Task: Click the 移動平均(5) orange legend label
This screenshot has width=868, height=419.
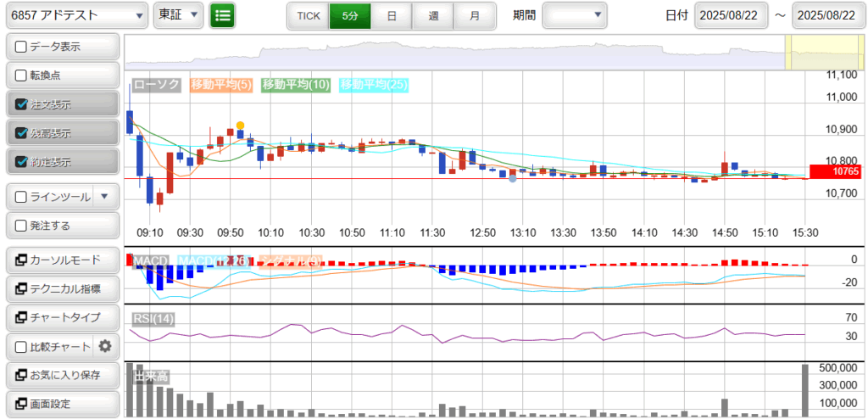Action: [221, 85]
